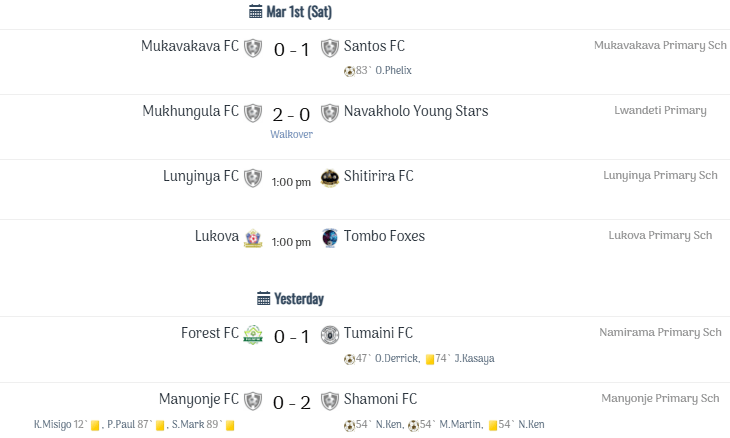Click the Lukova team logo
Image resolution: width=730 pixels, height=438 pixels.
click(253, 238)
